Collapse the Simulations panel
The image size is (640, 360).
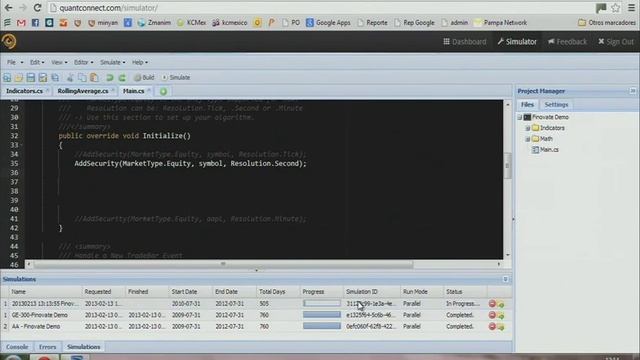pyautogui.click(x=505, y=279)
